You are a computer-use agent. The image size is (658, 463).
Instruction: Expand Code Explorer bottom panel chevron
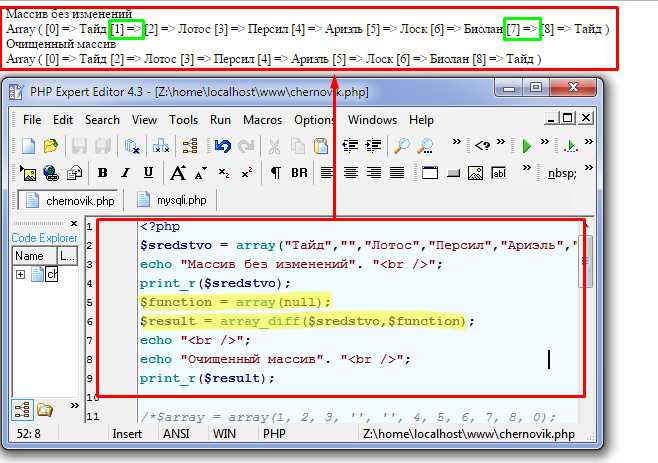(75, 405)
